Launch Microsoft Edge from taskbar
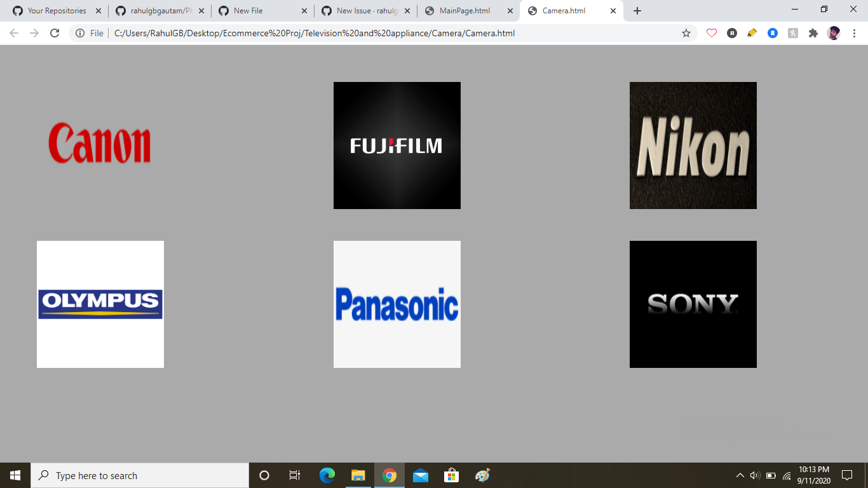This screenshot has height=488, width=868. click(x=327, y=475)
